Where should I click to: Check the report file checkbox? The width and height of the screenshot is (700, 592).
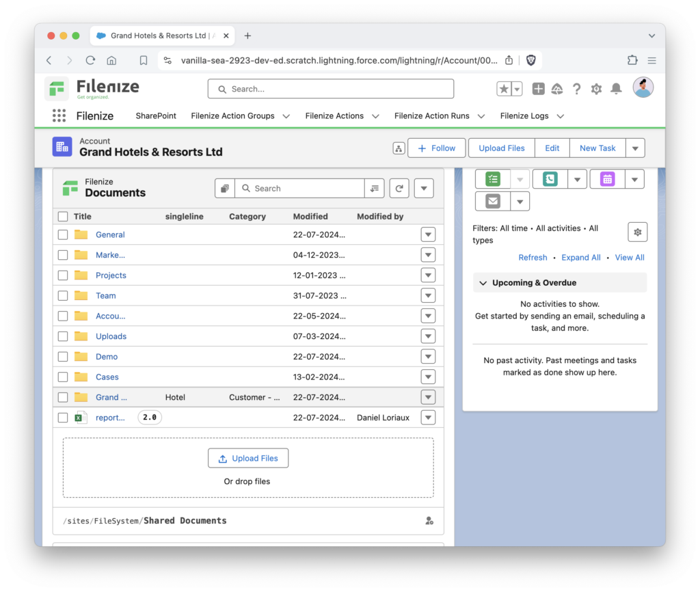pyautogui.click(x=63, y=418)
